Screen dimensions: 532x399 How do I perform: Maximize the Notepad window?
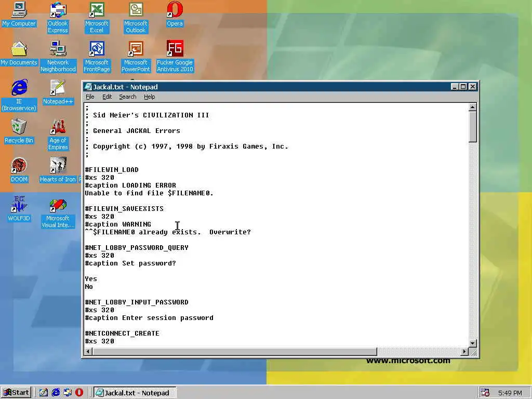tap(463, 87)
